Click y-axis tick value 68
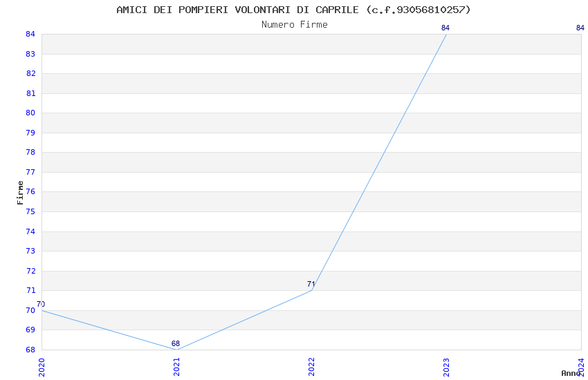 pos(30,350)
